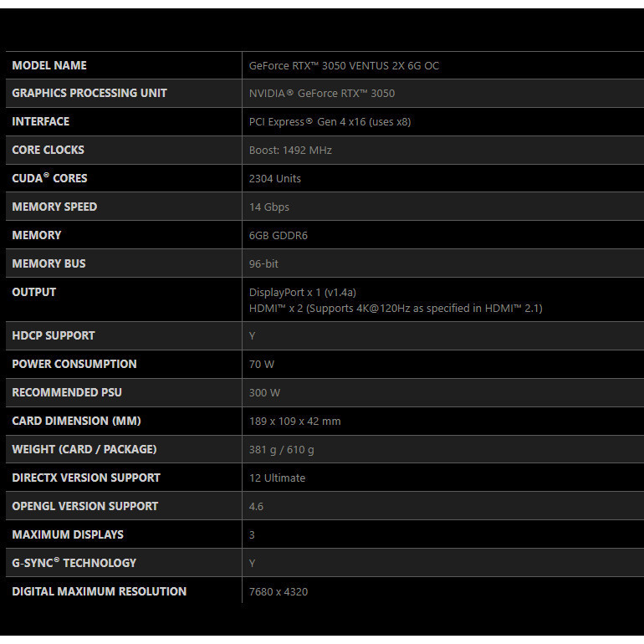Select the GeForce RTX 3050 VENTUS 2X 6G OC text
The image size is (644, 644).
(344, 65)
